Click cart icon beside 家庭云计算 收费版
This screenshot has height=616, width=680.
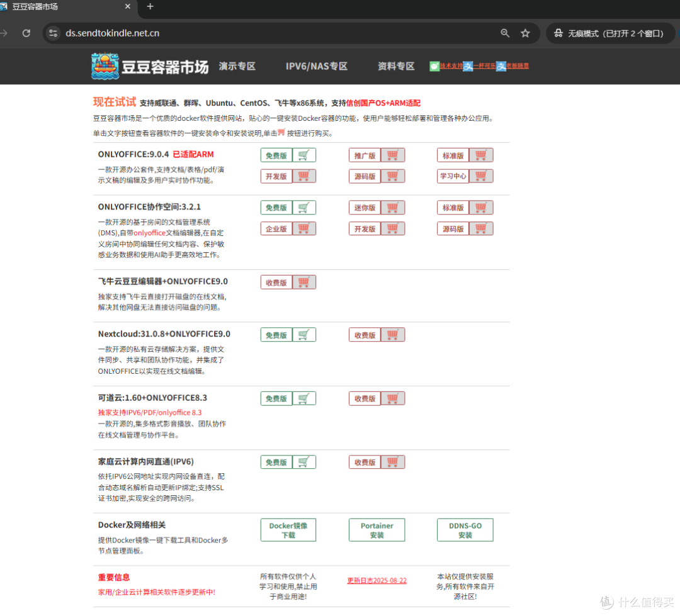[392, 462]
